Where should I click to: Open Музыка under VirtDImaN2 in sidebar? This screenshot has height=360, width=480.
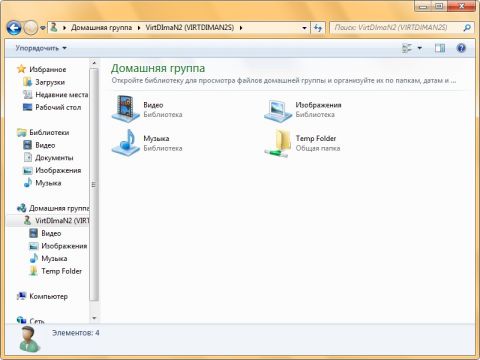[x=54, y=259]
